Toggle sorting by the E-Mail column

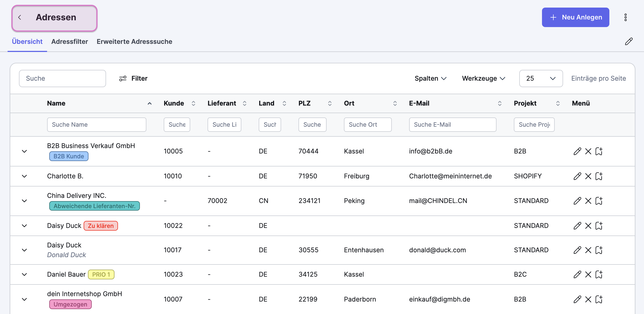click(x=500, y=103)
